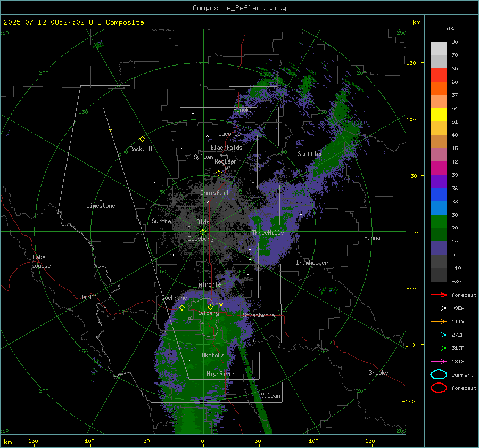Click the red forecast arrow in legend
Viewport: 479px width, 448px height.
pos(439,295)
